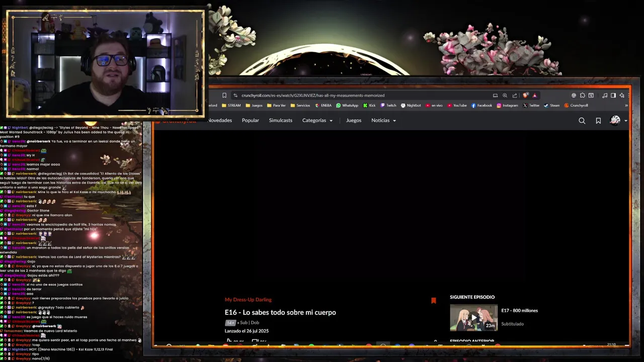Open the extensions puzzle-piece icon
644x362 pixels.
click(583, 96)
